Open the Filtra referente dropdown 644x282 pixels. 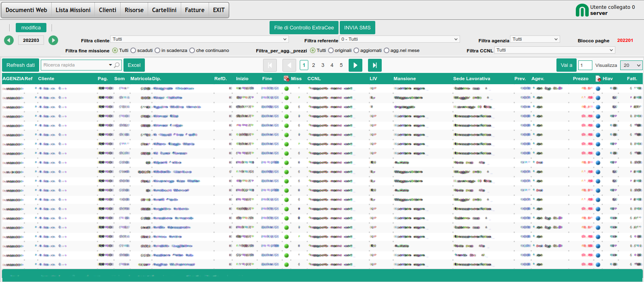click(399, 39)
